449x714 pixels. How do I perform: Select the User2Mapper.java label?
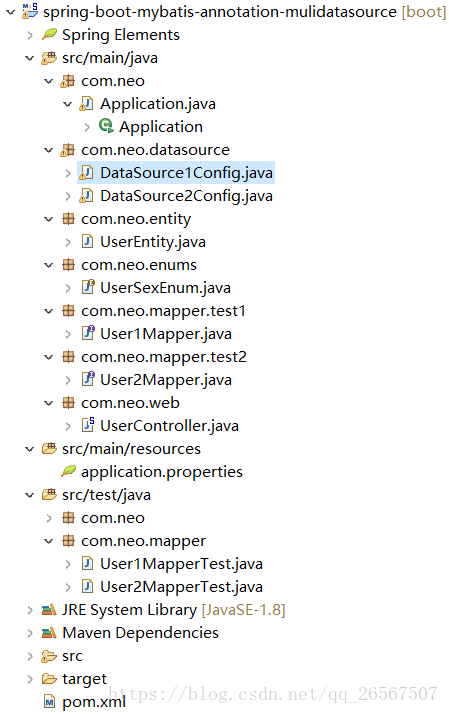(x=166, y=380)
